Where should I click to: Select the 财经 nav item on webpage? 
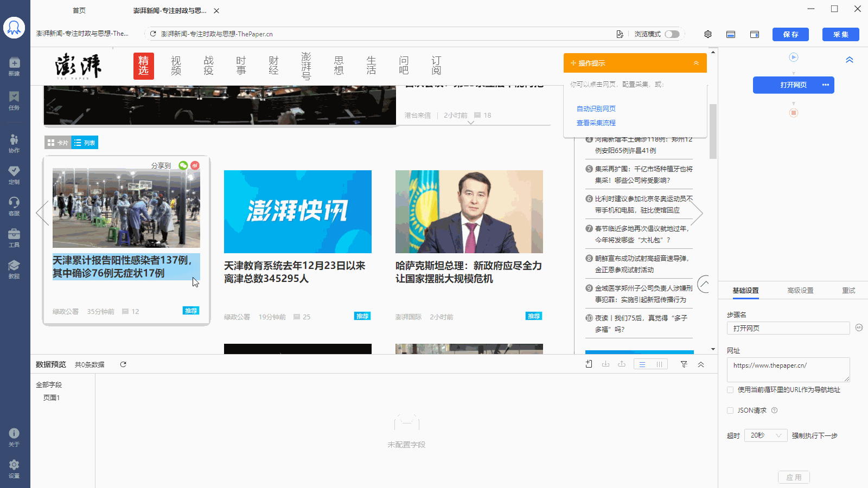click(x=274, y=66)
